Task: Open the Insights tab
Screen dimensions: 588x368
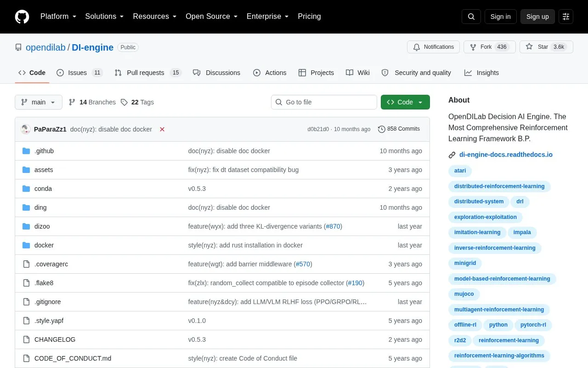Action: click(x=481, y=73)
